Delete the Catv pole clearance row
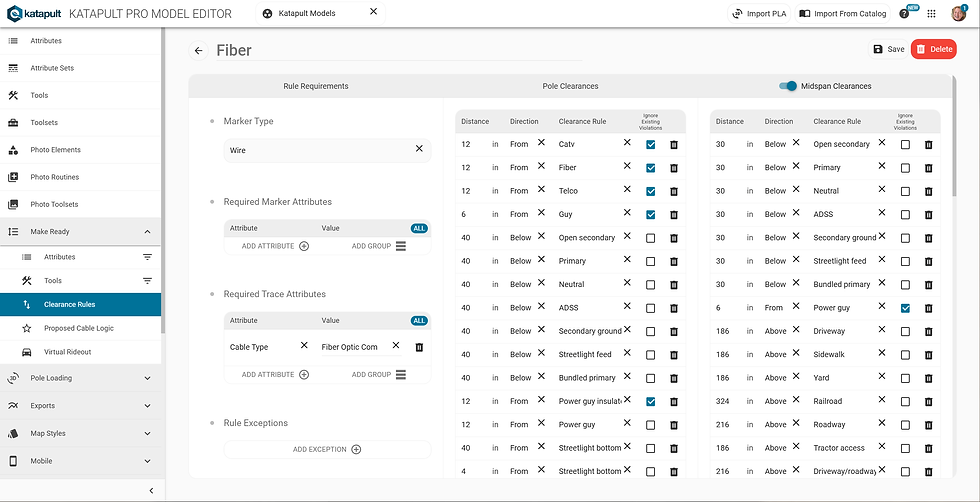The height and width of the screenshot is (502, 980). coord(674,144)
